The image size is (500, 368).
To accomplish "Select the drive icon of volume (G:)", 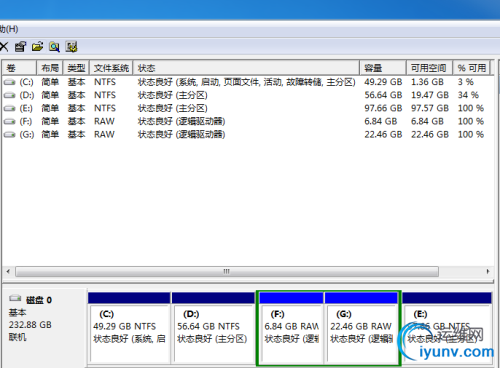I will [10, 135].
